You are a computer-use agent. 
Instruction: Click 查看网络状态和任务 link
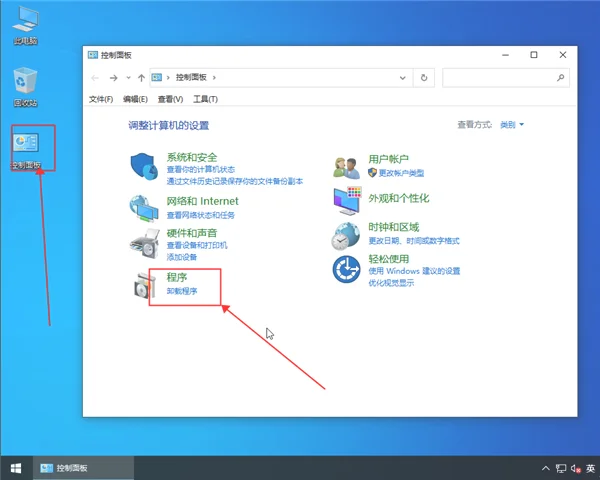(x=201, y=215)
